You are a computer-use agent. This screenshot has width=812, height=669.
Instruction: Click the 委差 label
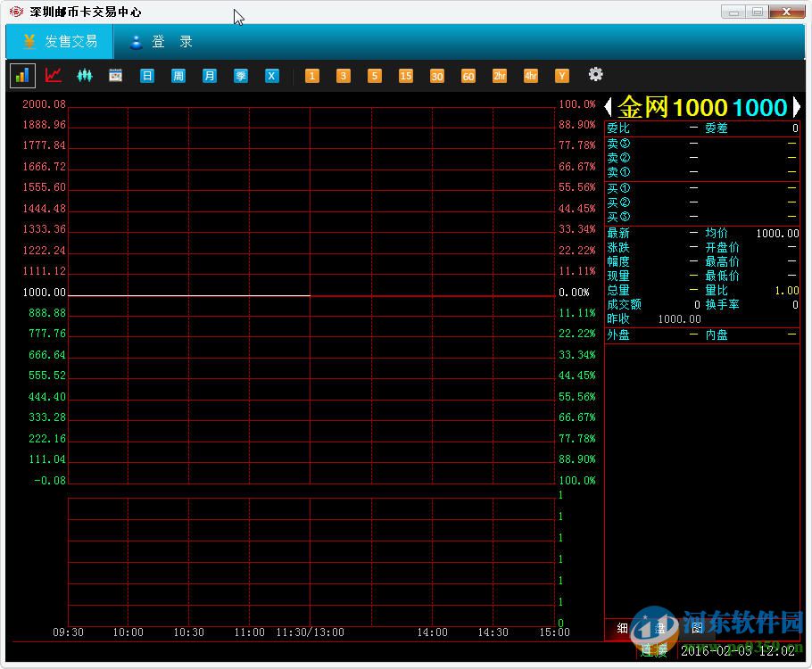[717, 128]
